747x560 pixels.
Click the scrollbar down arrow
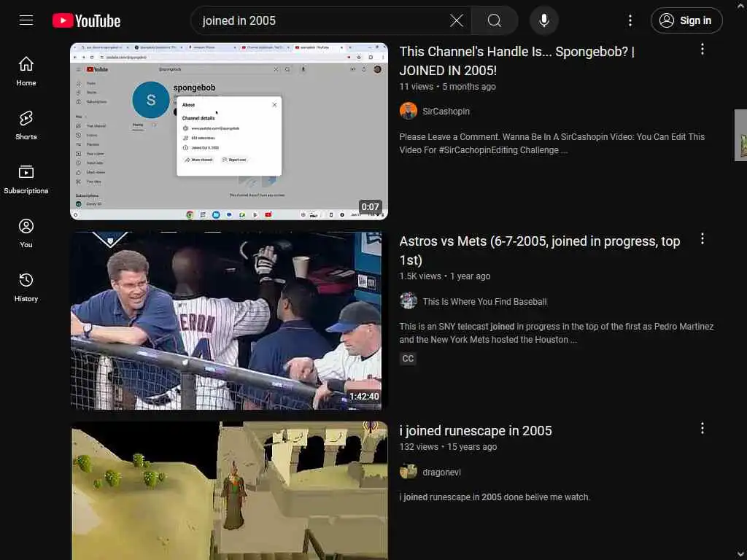pos(741,554)
